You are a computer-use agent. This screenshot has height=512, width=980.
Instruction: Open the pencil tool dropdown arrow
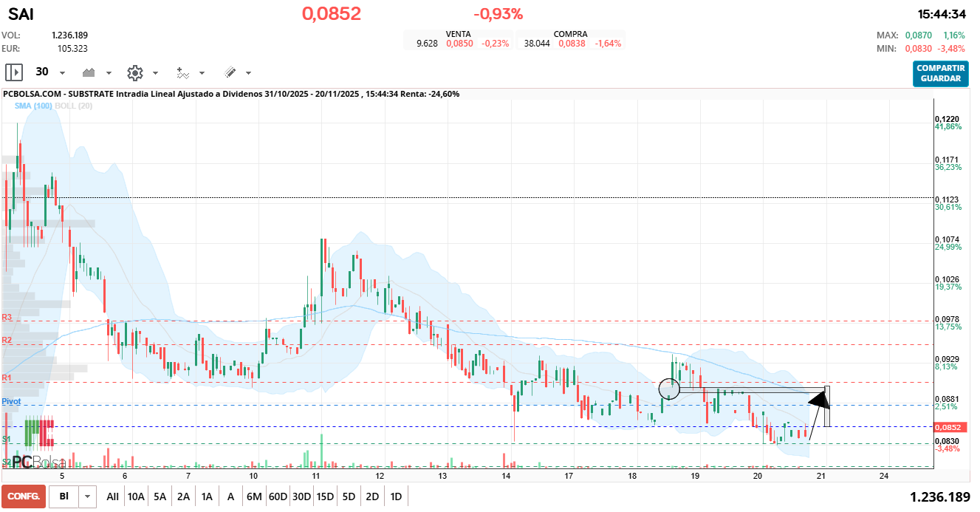247,72
